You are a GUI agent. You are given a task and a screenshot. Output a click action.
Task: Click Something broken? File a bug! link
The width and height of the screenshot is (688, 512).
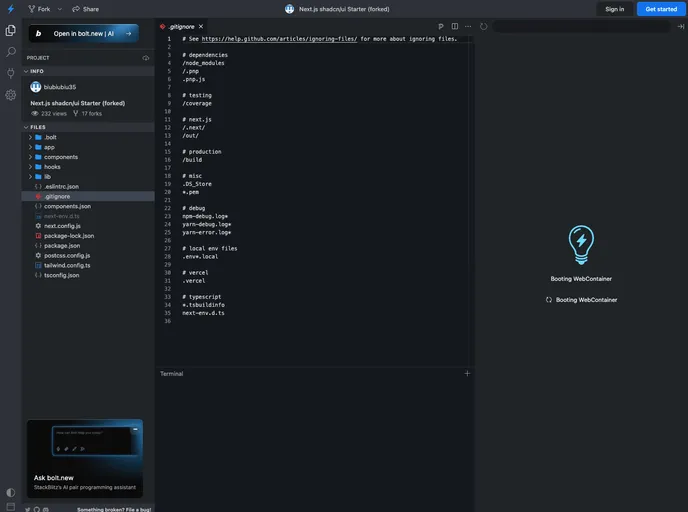[x=114, y=509]
